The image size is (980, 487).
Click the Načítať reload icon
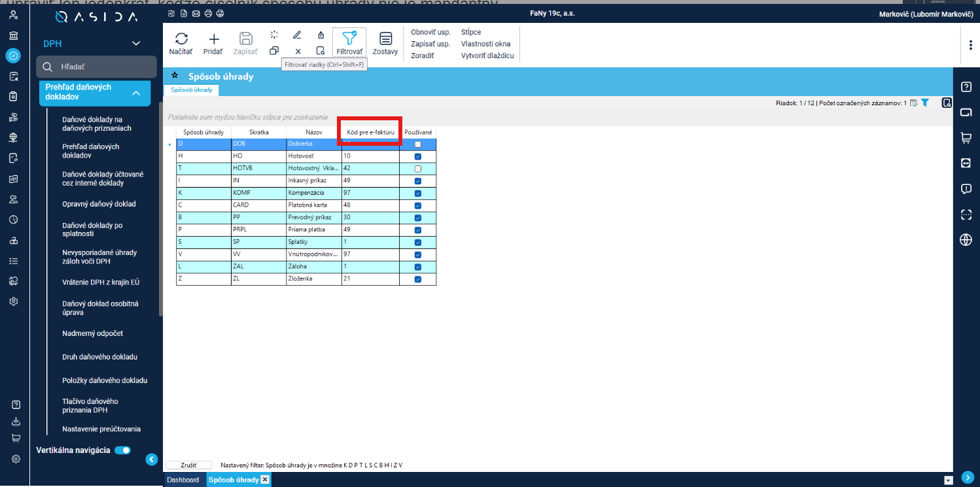coord(181,39)
